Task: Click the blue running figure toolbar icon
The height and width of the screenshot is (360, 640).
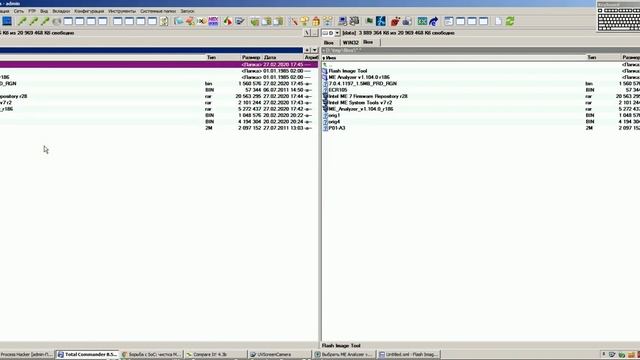Action: (381, 21)
